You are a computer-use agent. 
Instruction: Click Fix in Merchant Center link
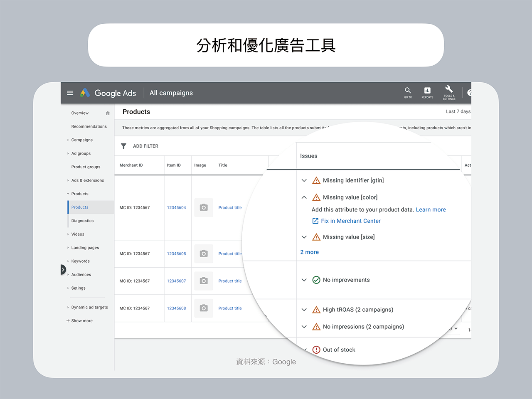point(350,221)
